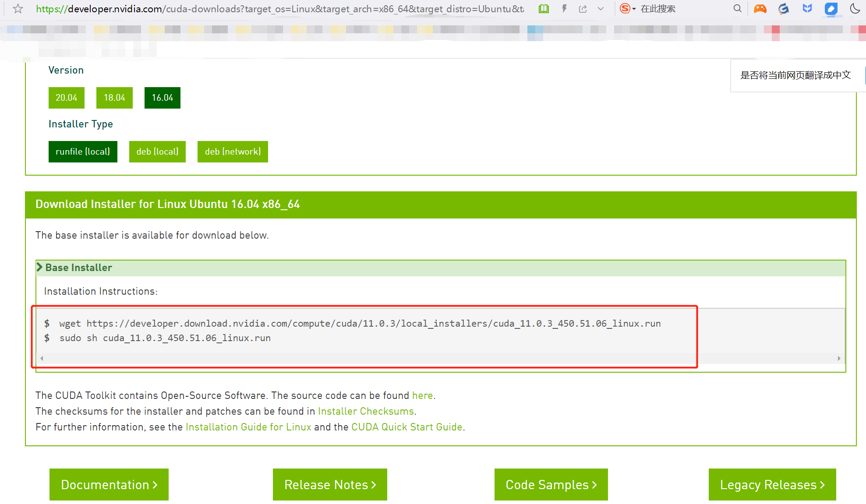Click code box horizontal scrollbar right arrow
Viewport: 866px width, 504px height.
tap(839, 358)
